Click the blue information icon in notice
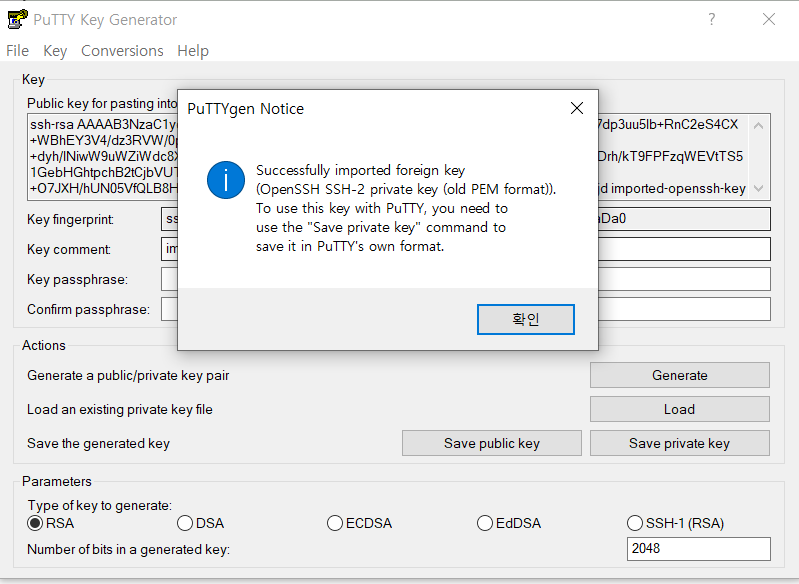The height and width of the screenshot is (584, 799). click(x=226, y=180)
